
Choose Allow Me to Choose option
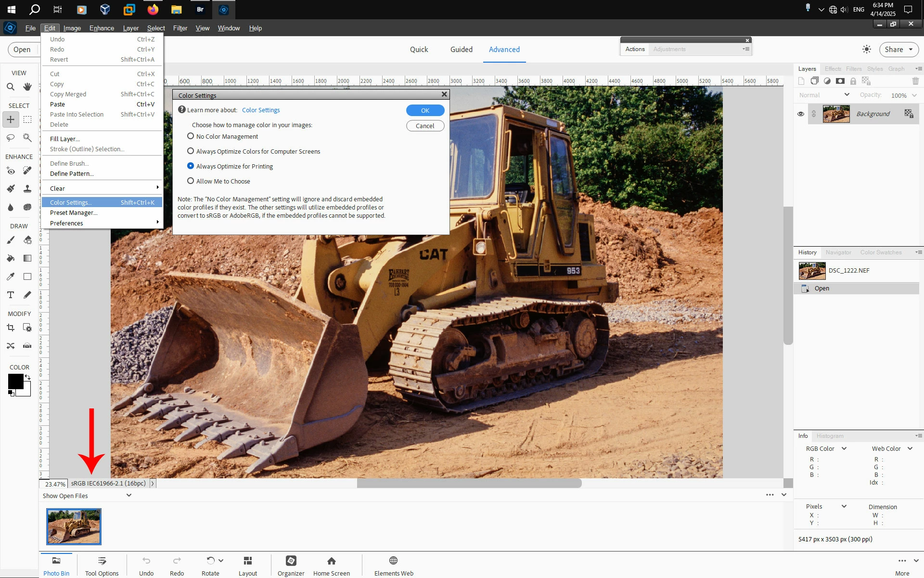click(x=191, y=181)
